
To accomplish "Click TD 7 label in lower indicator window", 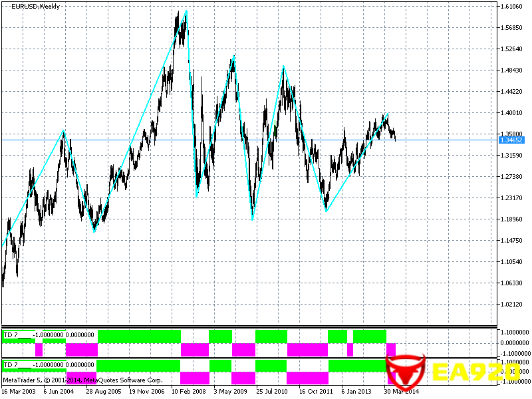I will 11,364.
